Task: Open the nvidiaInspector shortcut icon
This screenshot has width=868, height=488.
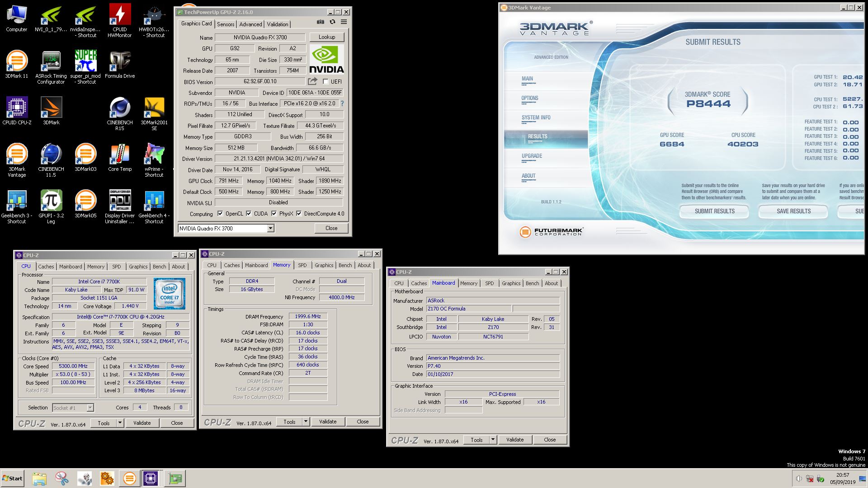Action: click(x=85, y=20)
